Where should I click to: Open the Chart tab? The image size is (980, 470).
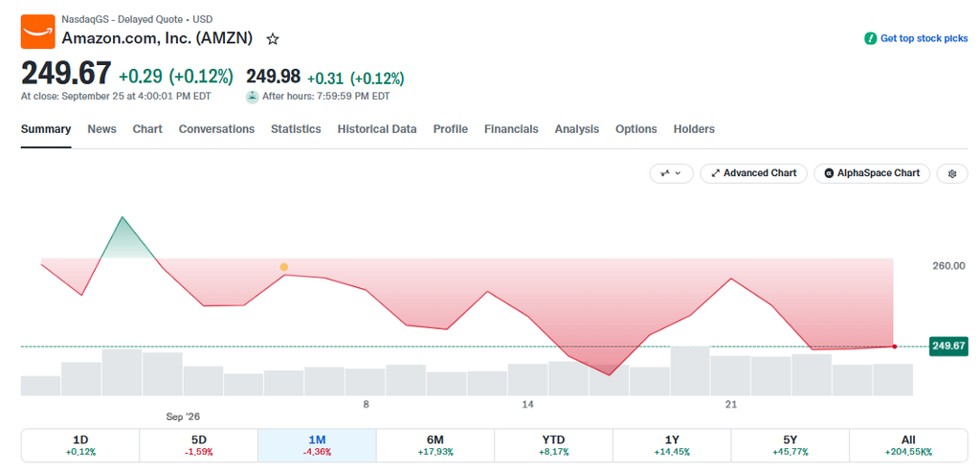pyautogui.click(x=147, y=129)
